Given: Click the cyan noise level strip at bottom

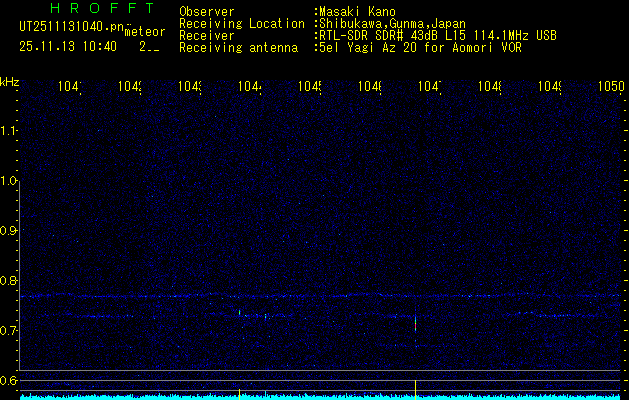Looking at the screenshot, I should [320, 397].
